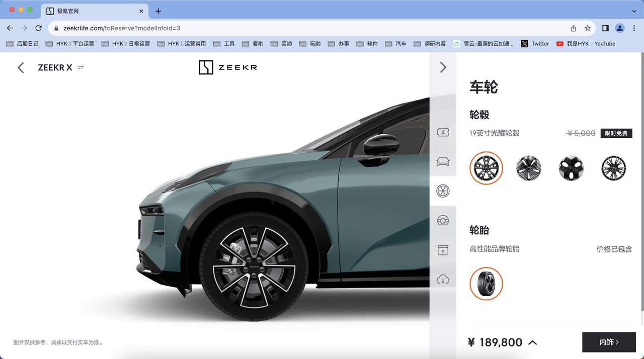Click the 19英寸光耀轮毂 label
This screenshot has height=359, width=644.
[495, 133]
